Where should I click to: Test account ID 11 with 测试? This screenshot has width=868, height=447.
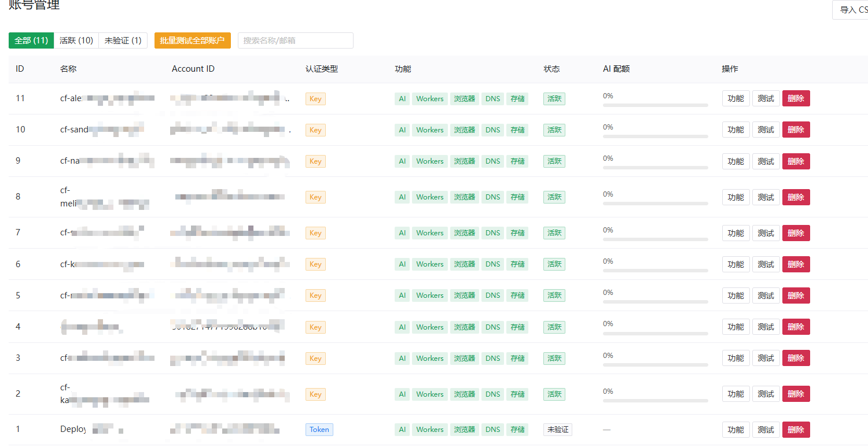tap(766, 98)
